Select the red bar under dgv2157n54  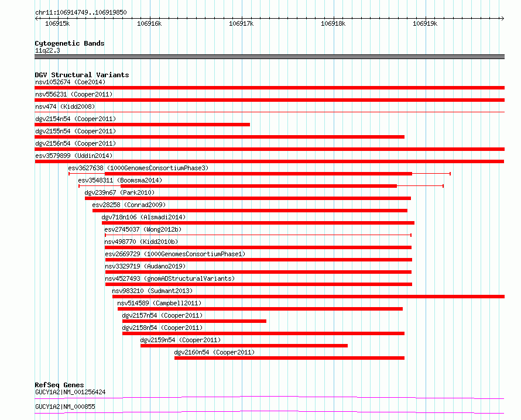(x=194, y=321)
